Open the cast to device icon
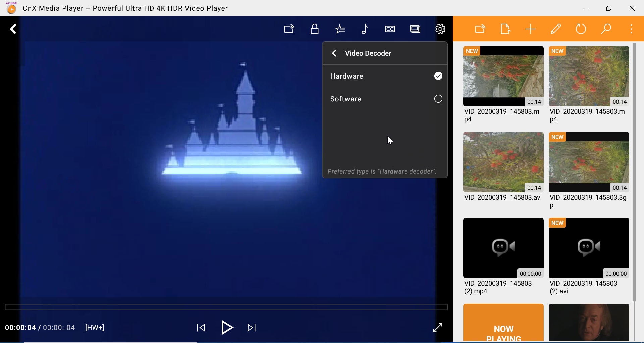644x343 pixels. pyautogui.click(x=290, y=29)
